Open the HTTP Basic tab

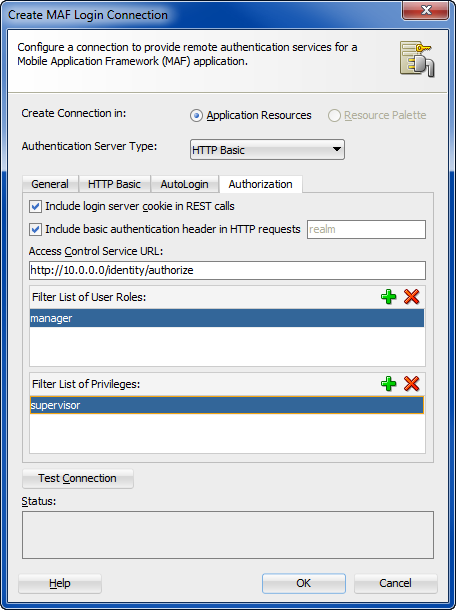tap(114, 184)
